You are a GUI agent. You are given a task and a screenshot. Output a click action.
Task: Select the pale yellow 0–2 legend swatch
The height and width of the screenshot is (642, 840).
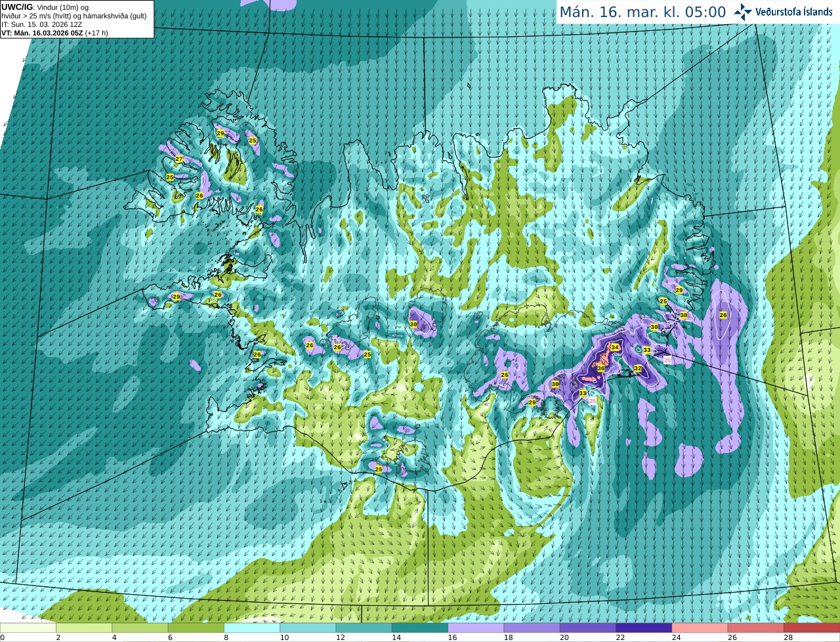[28, 628]
